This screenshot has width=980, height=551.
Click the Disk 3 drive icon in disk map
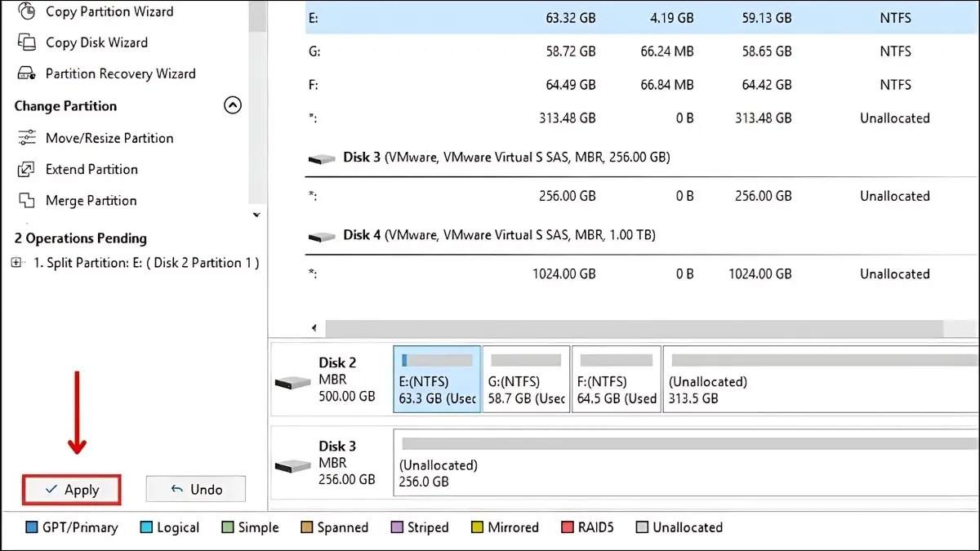tap(293, 465)
